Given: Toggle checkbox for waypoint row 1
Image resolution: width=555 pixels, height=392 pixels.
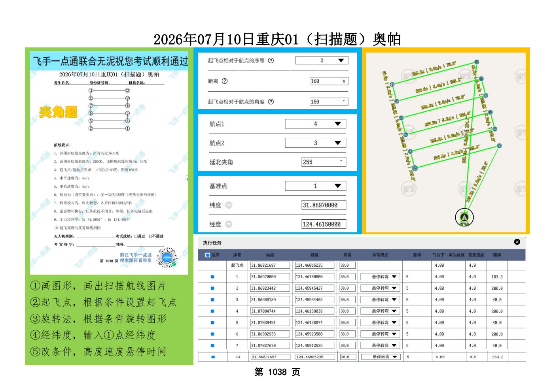Looking at the screenshot, I should [x=212, y=277].
